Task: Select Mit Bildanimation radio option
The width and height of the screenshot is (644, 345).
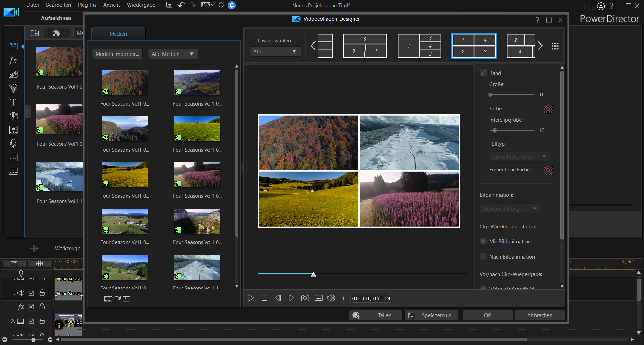Action: pyautogui.click(x=483, y=241)
